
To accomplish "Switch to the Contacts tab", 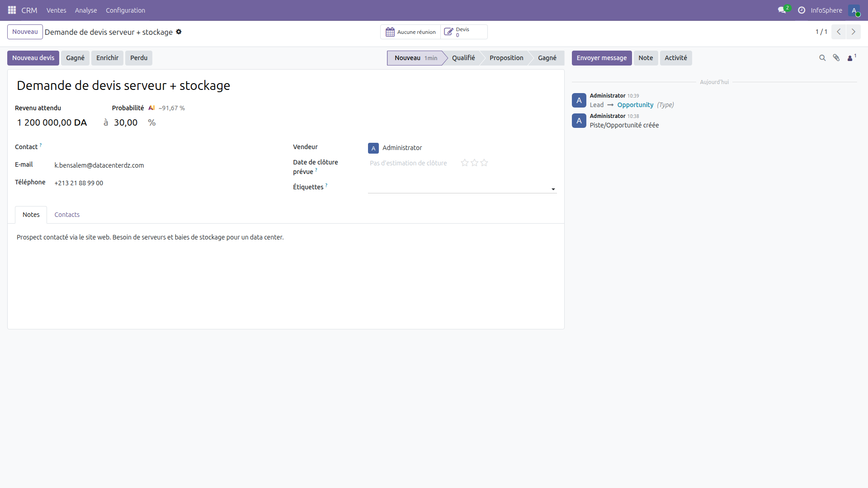I will 66,215.
